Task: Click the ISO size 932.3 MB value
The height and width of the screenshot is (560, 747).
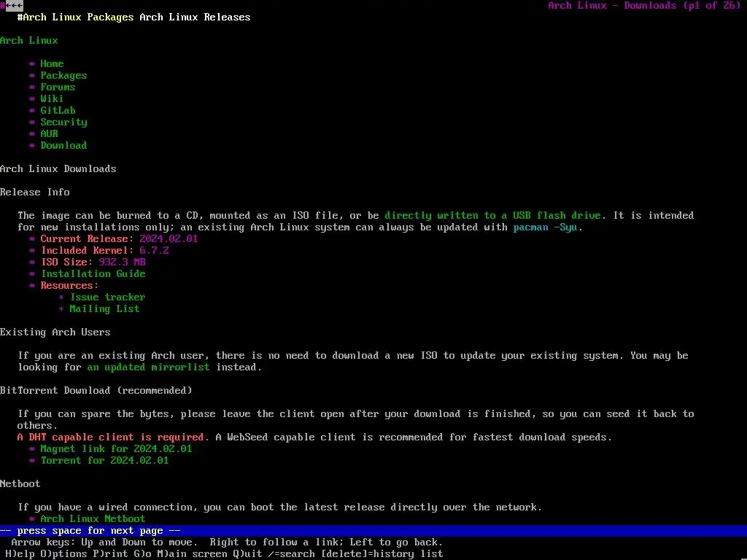Action: click(x=122, y=262)
